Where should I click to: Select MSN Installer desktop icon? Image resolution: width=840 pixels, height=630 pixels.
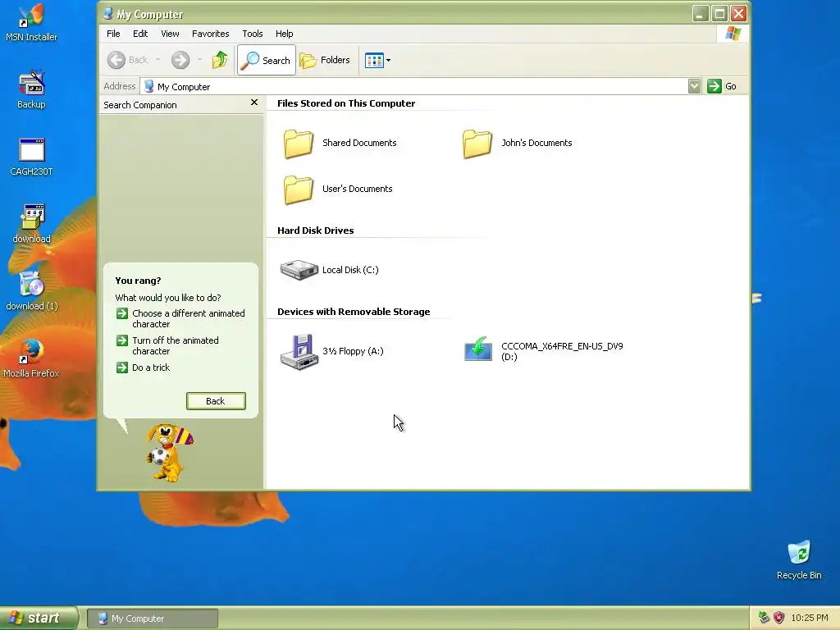click(31, 22)
